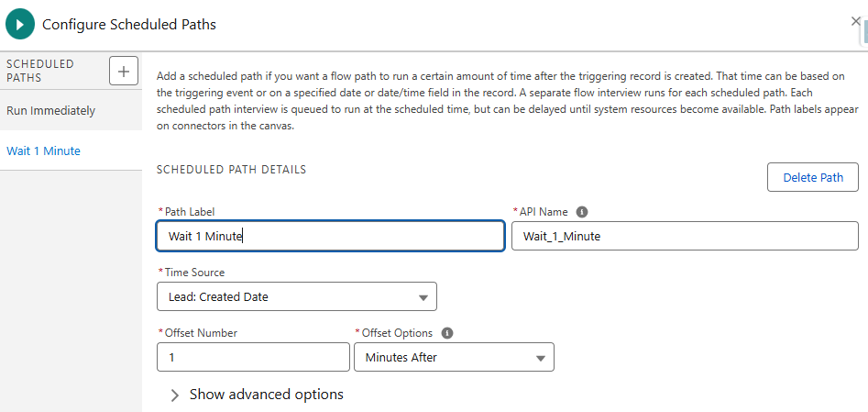Open the Time Source dropdown

296,296
